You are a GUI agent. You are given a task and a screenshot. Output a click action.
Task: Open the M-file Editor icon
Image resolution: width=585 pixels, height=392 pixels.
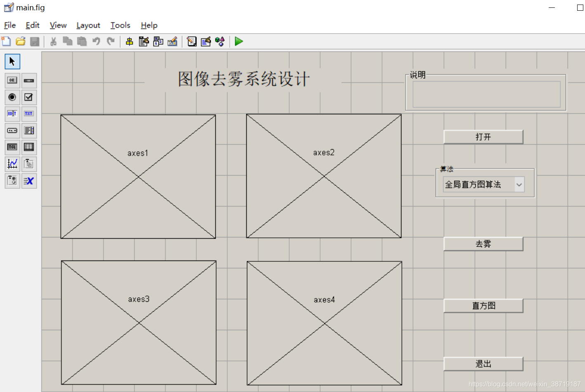191,41
